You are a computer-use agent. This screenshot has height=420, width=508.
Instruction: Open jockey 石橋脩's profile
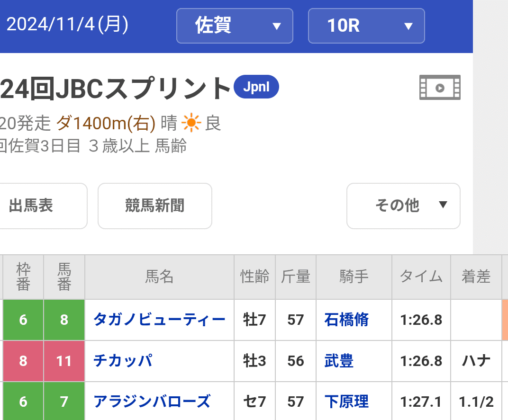tap(346, 320)
